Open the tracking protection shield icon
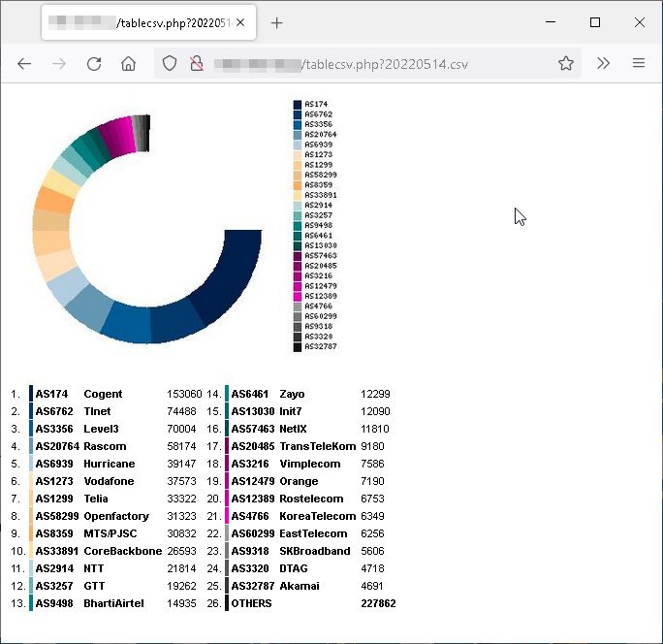 pyautogui.click(x=170, y=63)
